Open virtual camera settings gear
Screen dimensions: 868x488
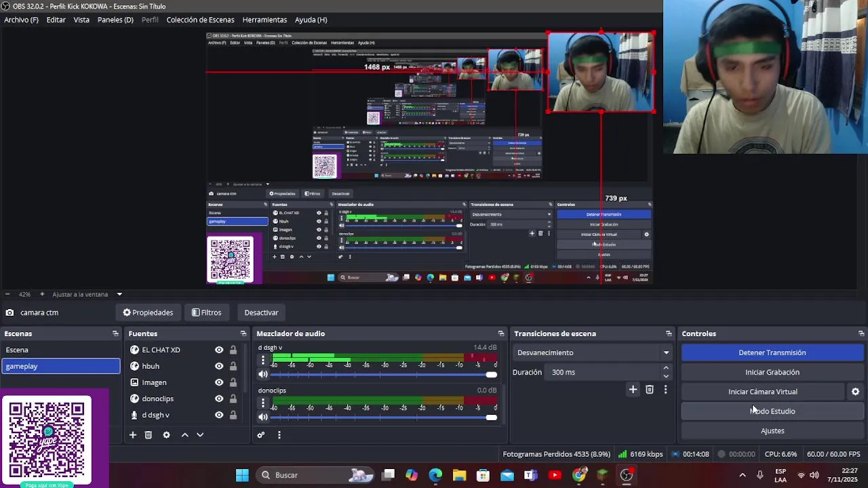pyautogui.click(x=855, y=392)
